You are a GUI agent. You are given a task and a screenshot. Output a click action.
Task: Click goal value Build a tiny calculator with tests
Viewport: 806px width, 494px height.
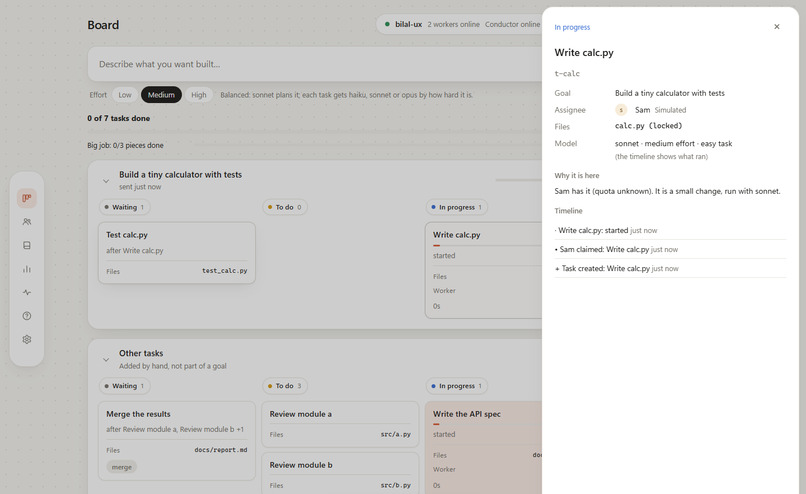[x=670, y=93]
